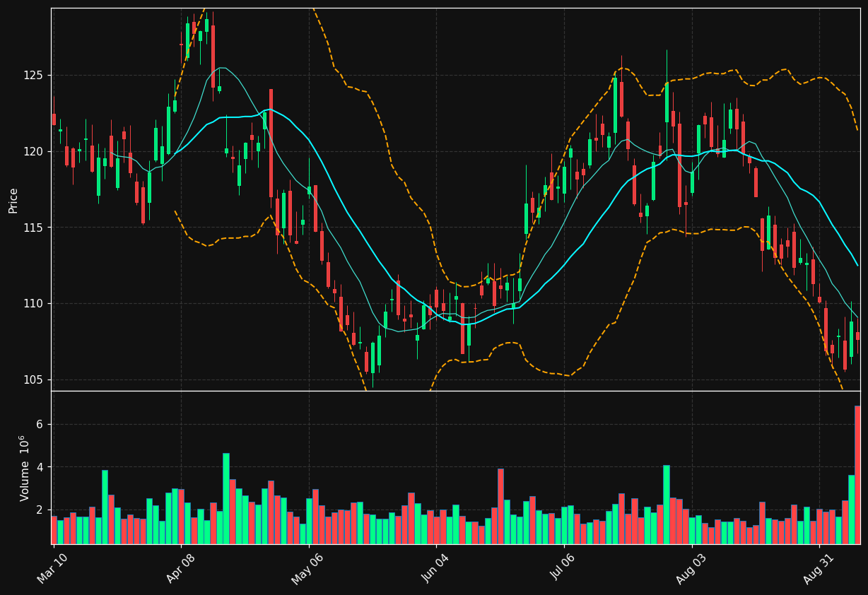Screen dimensions: 868x595
Task: Click the 110 price axis label
Action: (x=33, y=304)
